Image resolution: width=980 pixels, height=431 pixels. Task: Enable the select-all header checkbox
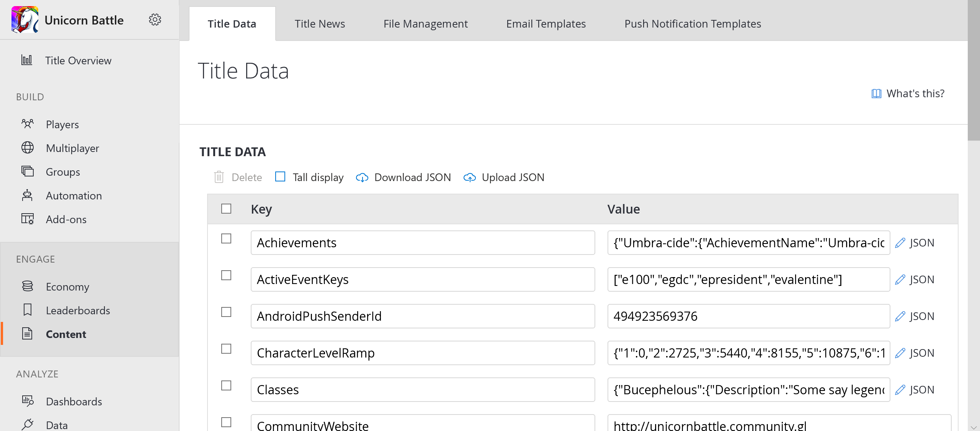226,208
